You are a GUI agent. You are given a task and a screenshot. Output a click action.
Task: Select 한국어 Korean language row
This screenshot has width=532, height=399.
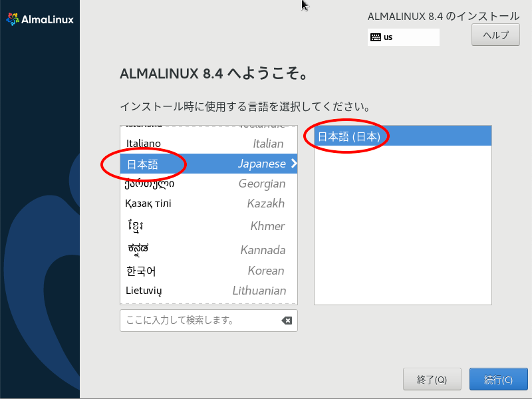point(209,271)
